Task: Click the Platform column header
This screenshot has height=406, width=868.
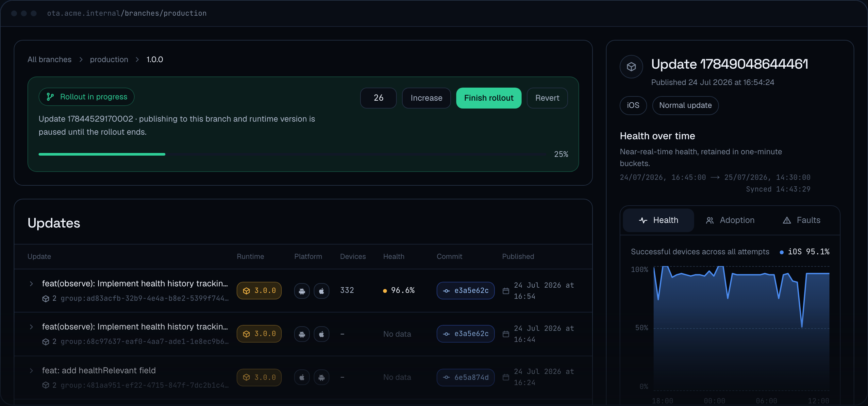Action: pos(308,256)
